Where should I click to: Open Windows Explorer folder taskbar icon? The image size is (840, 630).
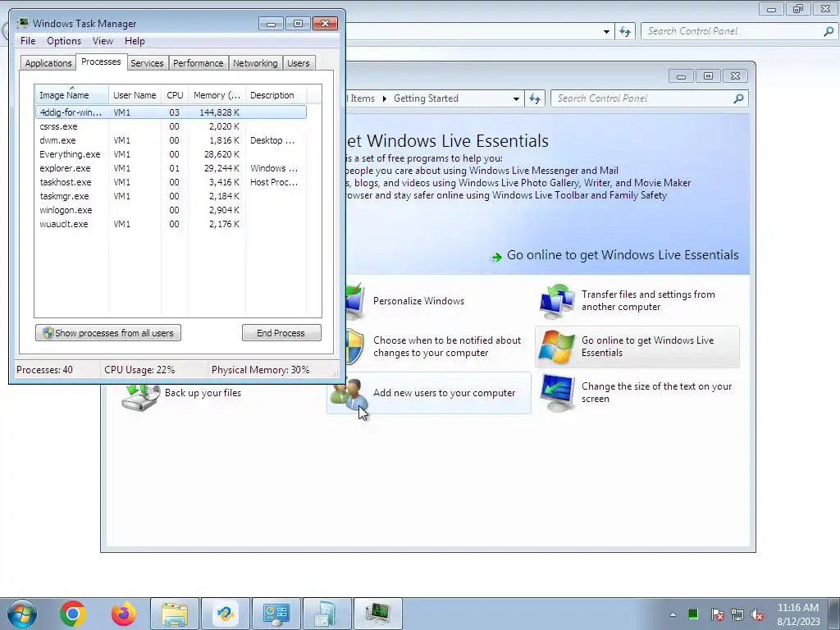pyautogui.click(x=175, y=614)
